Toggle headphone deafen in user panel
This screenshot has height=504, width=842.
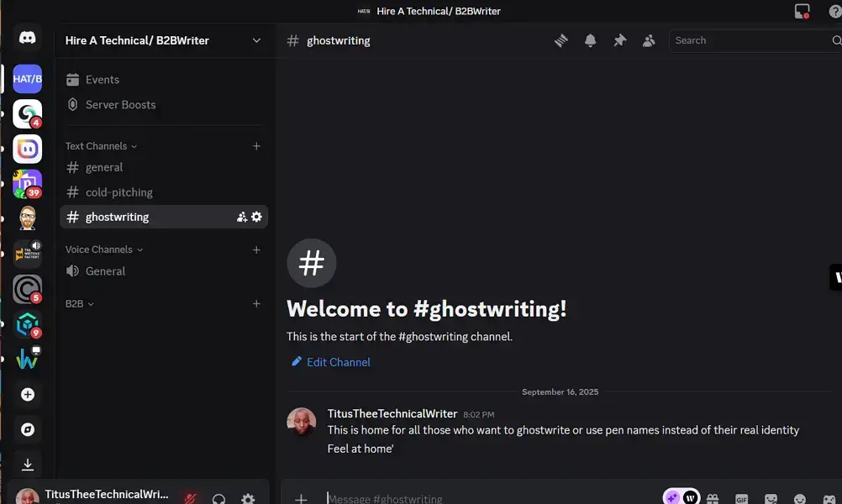[x=219, y=498]
